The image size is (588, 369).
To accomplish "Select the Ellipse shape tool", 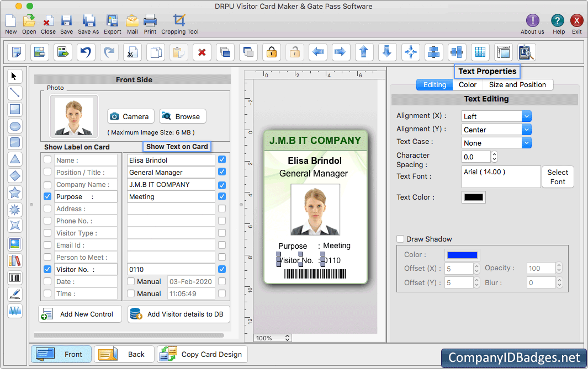I will (14, 126).
